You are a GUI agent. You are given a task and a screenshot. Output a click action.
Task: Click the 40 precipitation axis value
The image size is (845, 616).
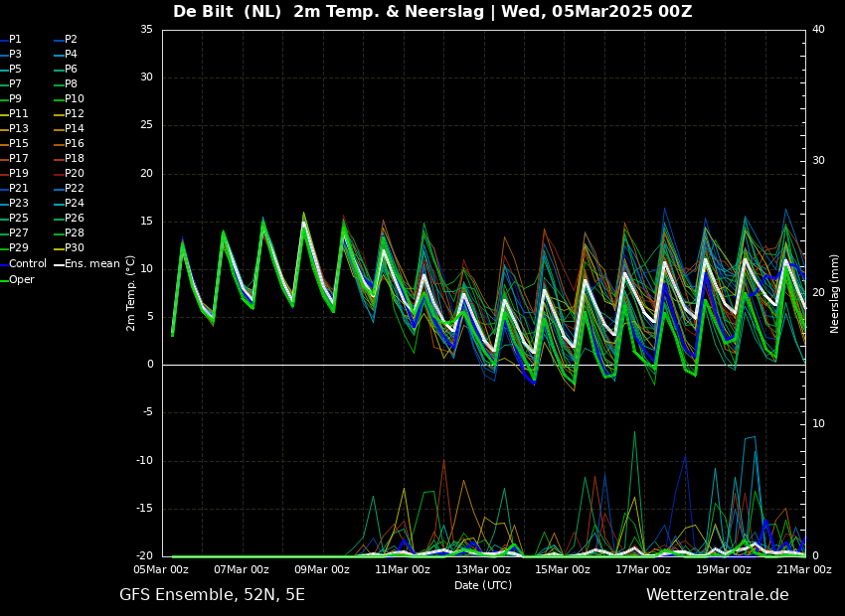818,29
